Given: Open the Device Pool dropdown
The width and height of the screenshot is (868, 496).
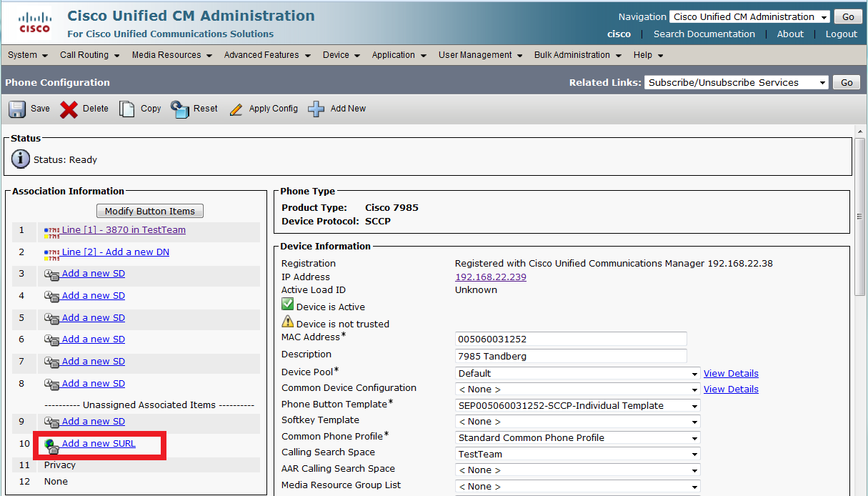Looking at the screenshot, I should click(577, 373).
